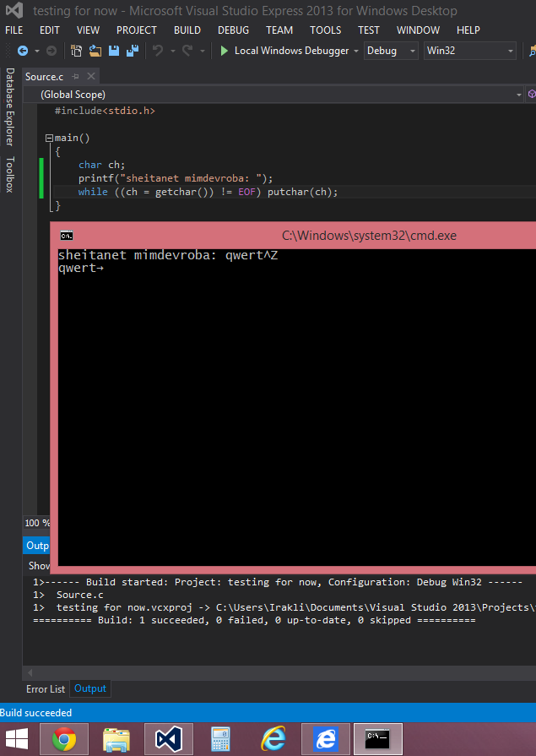Start debugging with the green play icon
The width and height of the screenshot is (536, 756).
click(224, 51)
